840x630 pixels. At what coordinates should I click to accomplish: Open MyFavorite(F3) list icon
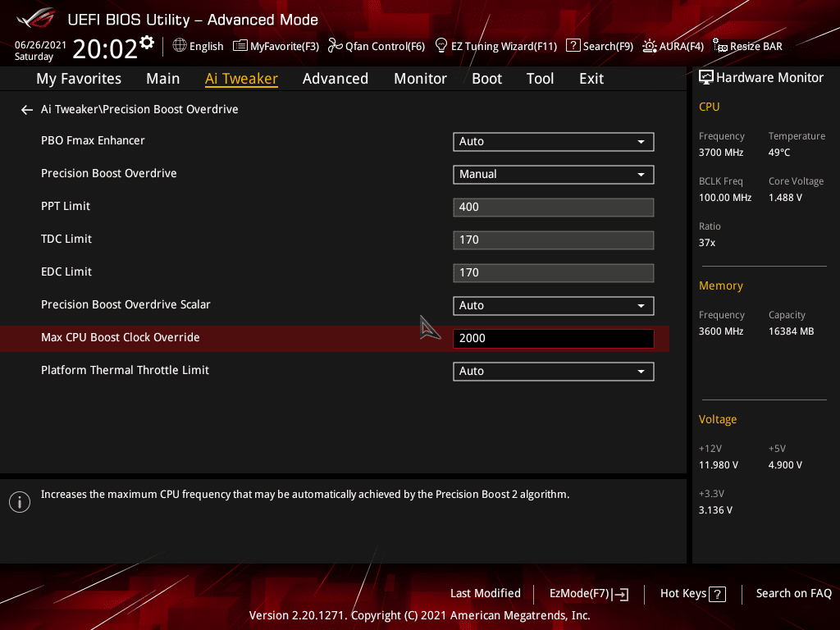click(240, 46)
